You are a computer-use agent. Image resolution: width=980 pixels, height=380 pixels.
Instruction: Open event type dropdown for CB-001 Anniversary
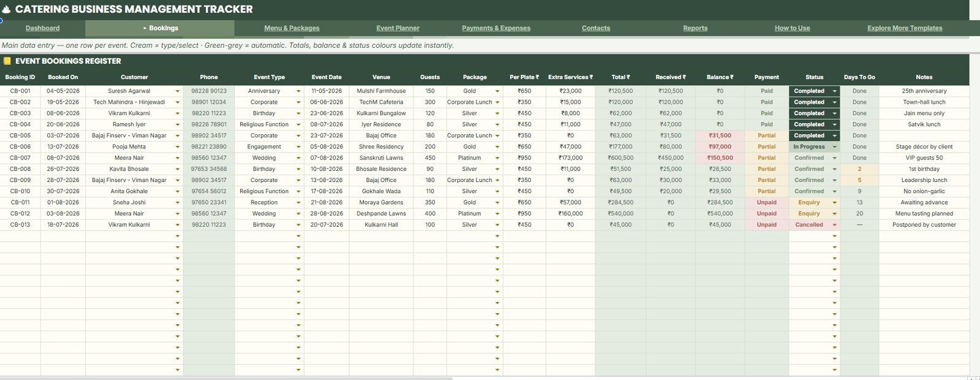(x=298, y=91)
